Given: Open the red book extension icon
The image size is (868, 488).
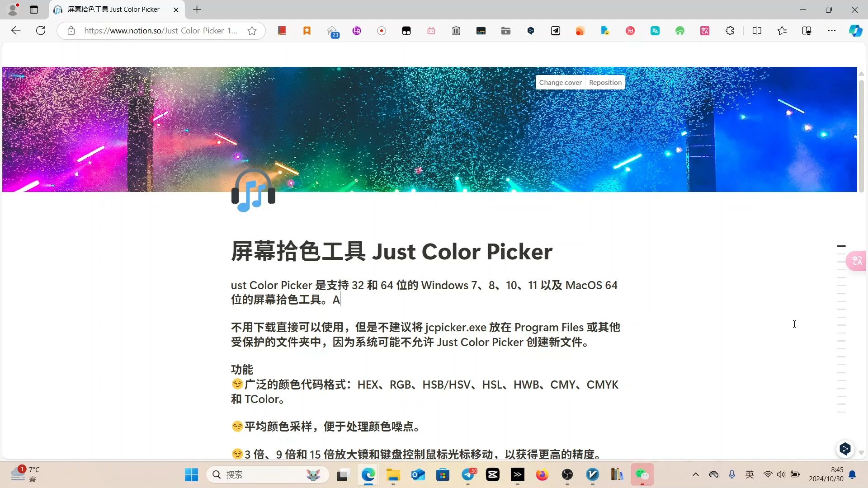Looking at the screenshot, I should [282, 31].
